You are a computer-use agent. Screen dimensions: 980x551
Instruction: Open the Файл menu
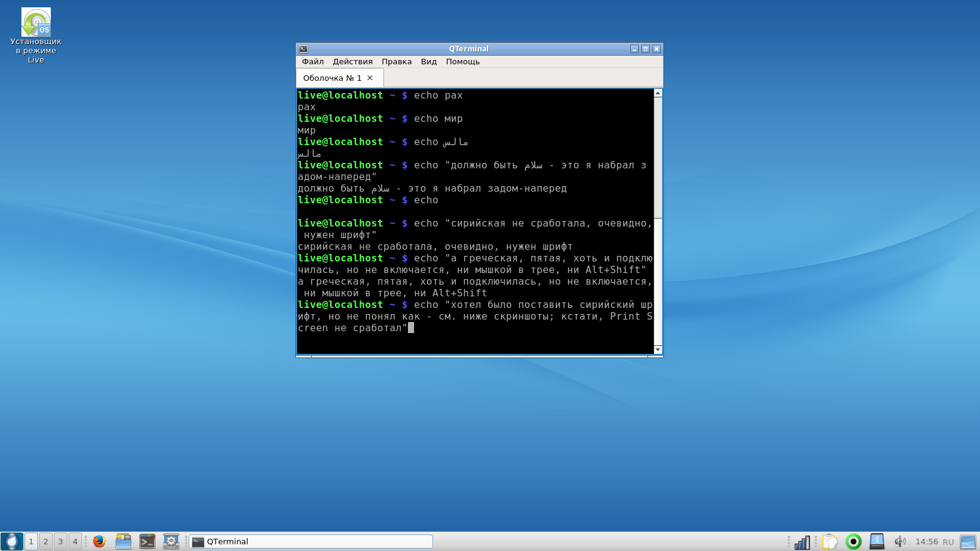tap(312, 62)
